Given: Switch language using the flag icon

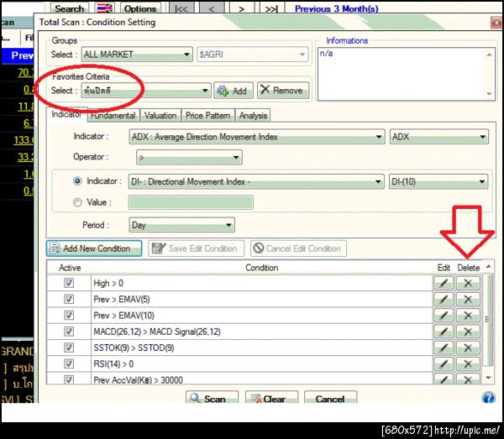Looking at the screenshot, I should click(x=105, y=8).
